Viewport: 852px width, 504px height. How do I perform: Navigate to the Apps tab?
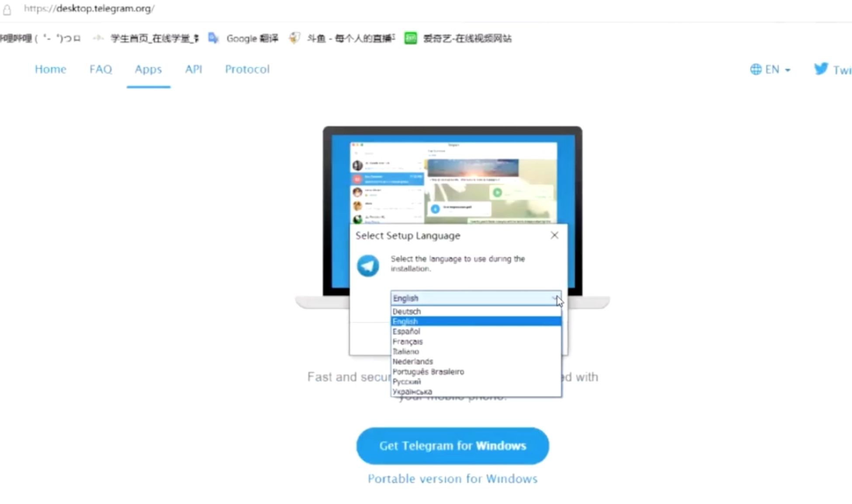148,69
